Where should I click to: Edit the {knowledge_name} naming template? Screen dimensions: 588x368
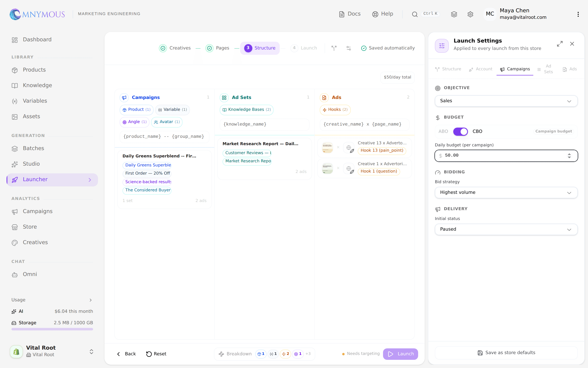pyautogui.click(x=264, y=124)
